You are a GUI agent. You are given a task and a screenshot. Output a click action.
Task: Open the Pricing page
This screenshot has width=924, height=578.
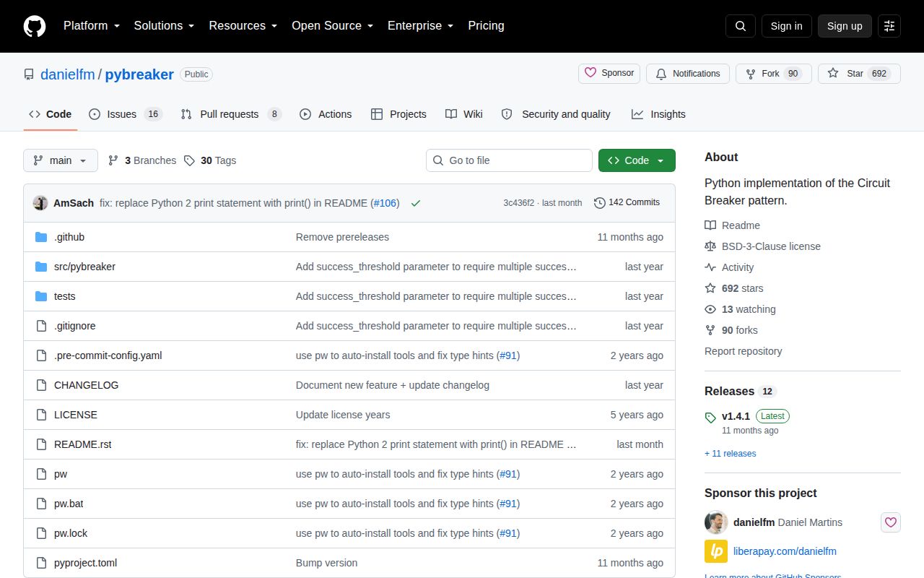point(486,26)
